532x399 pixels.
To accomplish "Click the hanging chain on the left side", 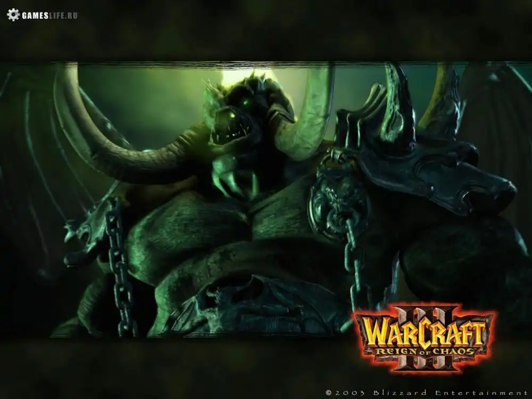I will pyautogui.click(x=120, y=266).
